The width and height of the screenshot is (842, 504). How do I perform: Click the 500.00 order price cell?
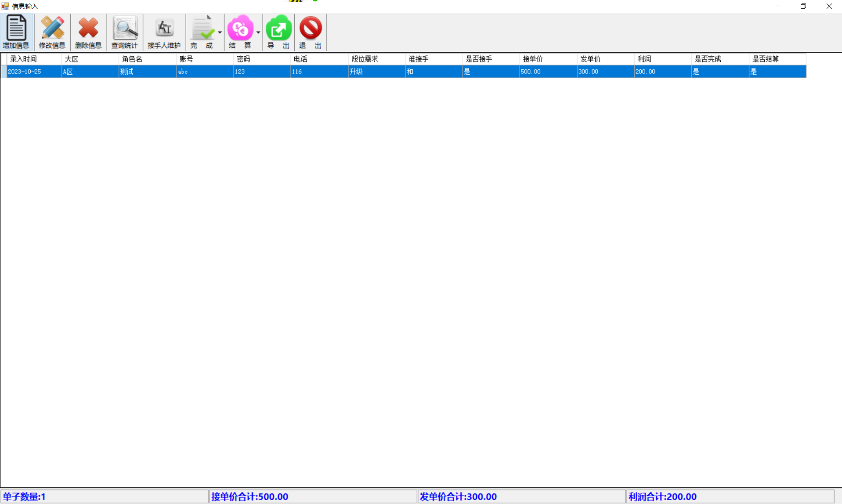coord(549,72)
